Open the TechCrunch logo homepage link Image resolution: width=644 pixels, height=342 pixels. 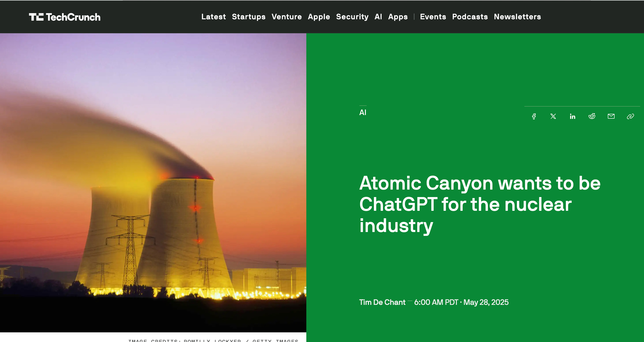coord(65,17)
